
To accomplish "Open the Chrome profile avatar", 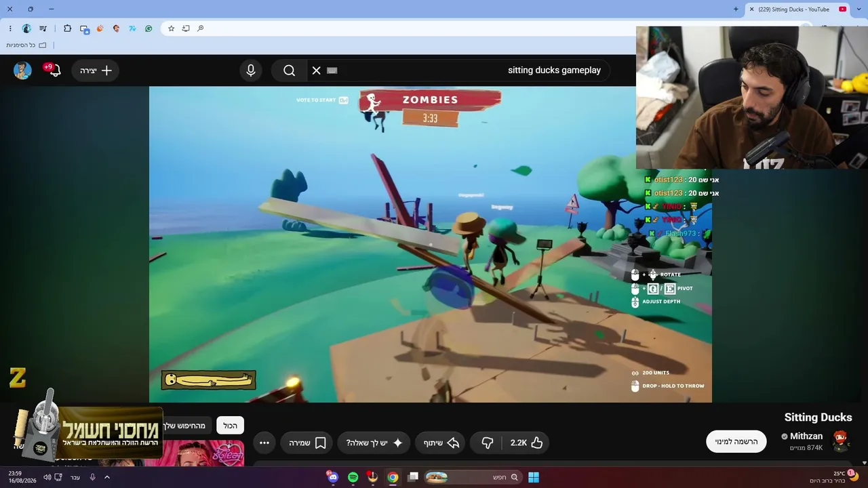I will 26,28.
